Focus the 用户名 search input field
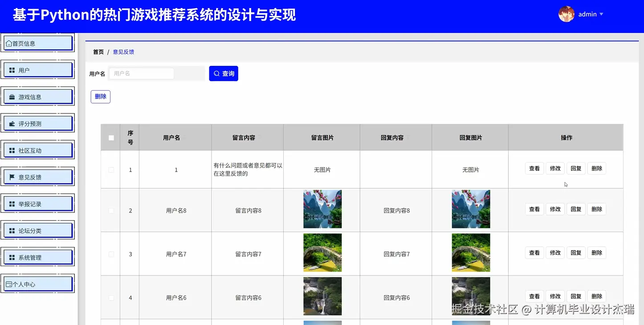This screenshot has height=325, width=644. [x=142, y=73]
